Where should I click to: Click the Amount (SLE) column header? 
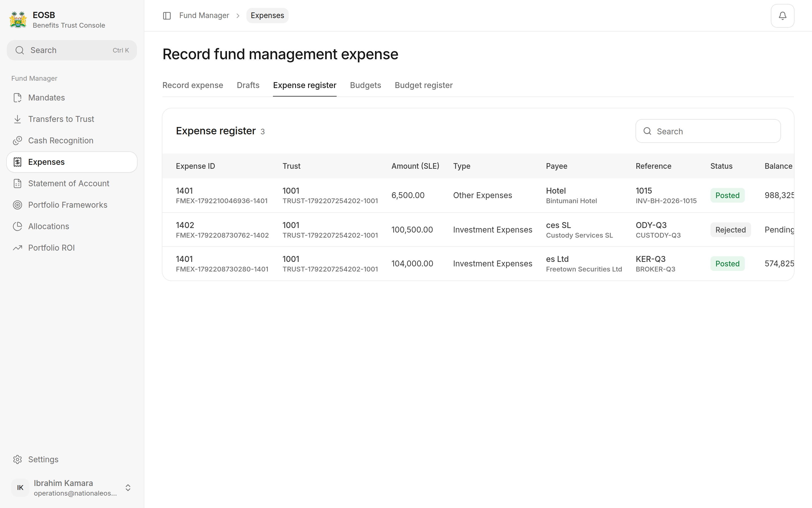tap(415, 166)
